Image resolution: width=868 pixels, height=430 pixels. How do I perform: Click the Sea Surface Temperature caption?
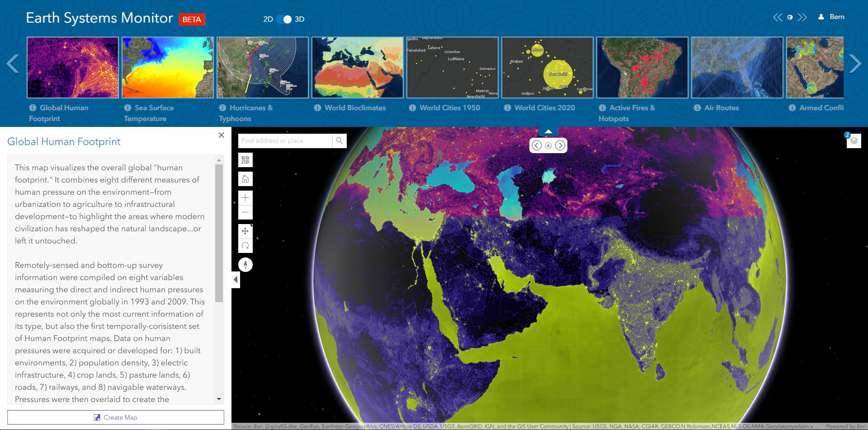(149, 113)
